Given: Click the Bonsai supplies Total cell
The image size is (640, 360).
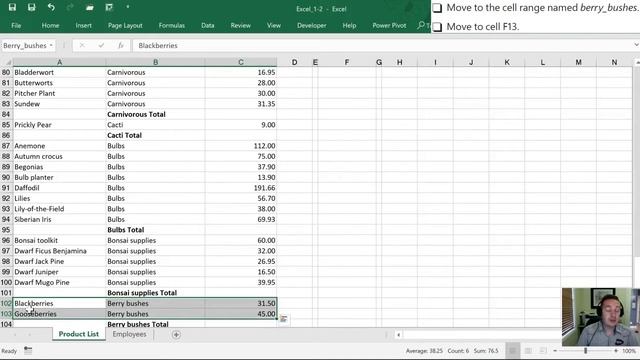Looking at the screenshot, I should (155, 293).
